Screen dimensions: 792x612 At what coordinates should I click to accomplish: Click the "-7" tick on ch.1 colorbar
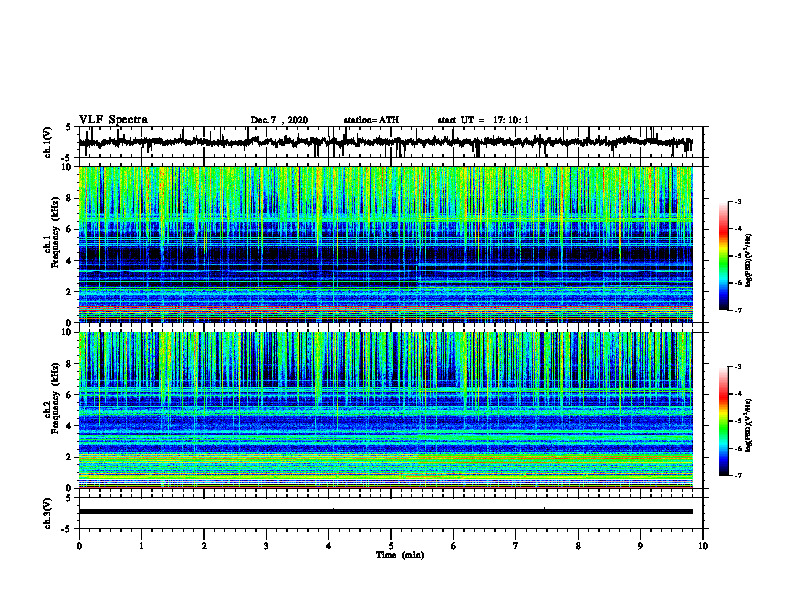pyautogui.click(x=737, y=310)
